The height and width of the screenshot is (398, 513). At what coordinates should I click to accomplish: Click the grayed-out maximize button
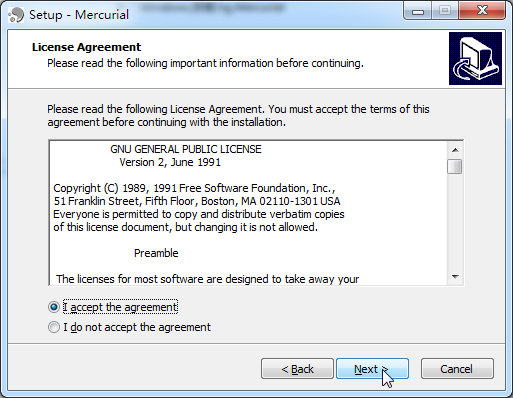point(445,11)
